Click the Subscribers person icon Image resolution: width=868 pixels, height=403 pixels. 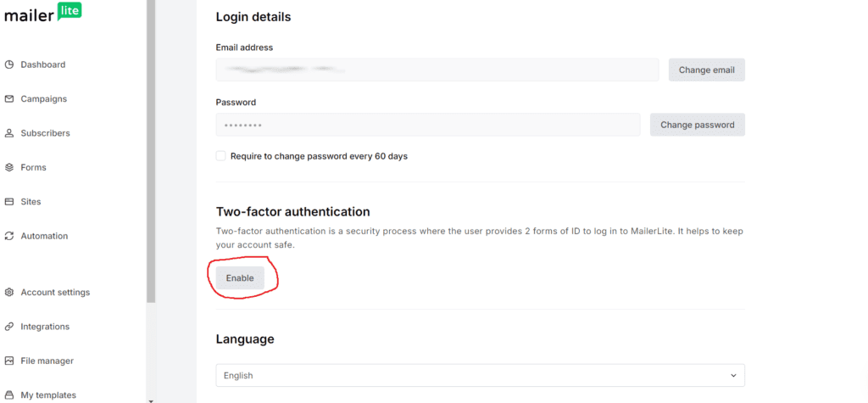(x=9, y=133)
